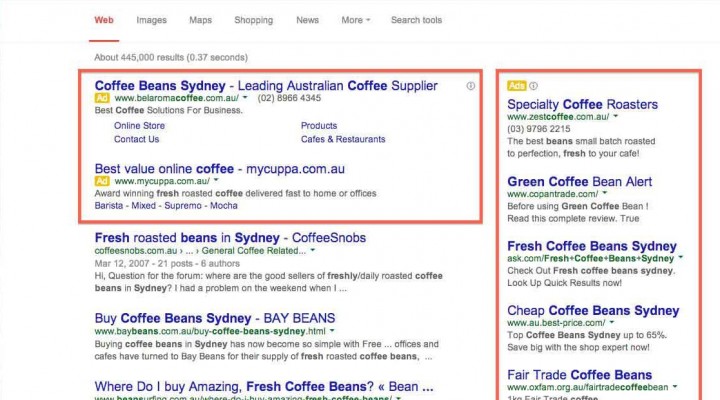Open Best value online coffee mycuppa link
The width and height of the screenshot is (720, 400).
pyautogui.click(x=219, y=169)
